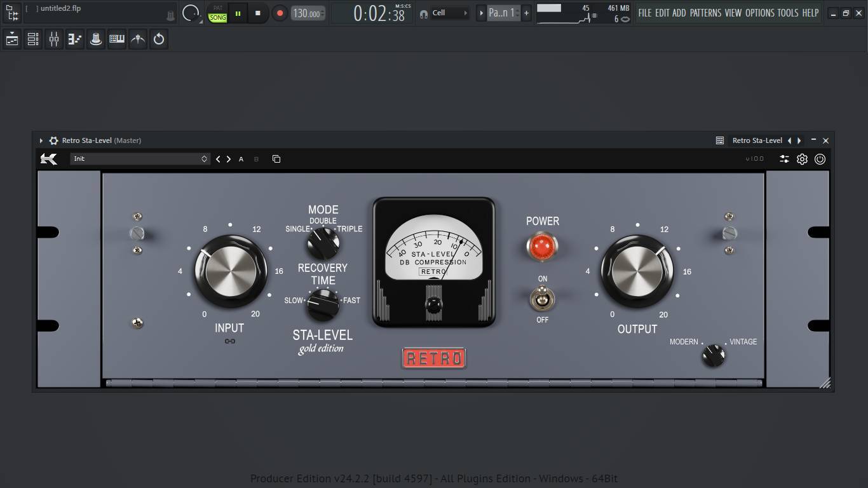Click the input-output link icon

[x=230, y=341]
